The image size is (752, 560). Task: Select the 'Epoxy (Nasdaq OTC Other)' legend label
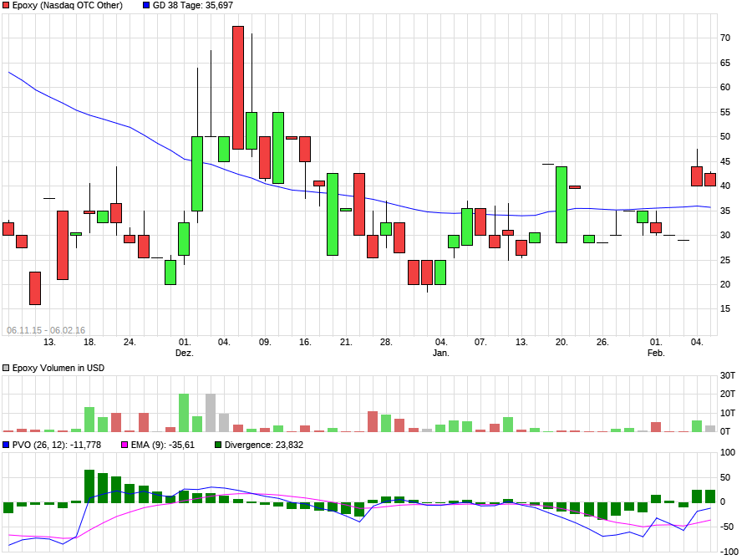tap(67, 6)
